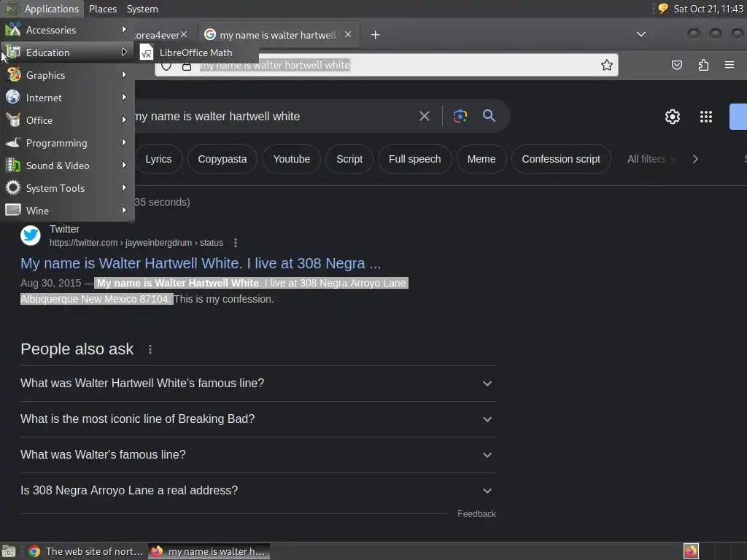Select the Lyrics filter chip
The width and height of the screenshot is (747, 560).
[x=158, y=159]
